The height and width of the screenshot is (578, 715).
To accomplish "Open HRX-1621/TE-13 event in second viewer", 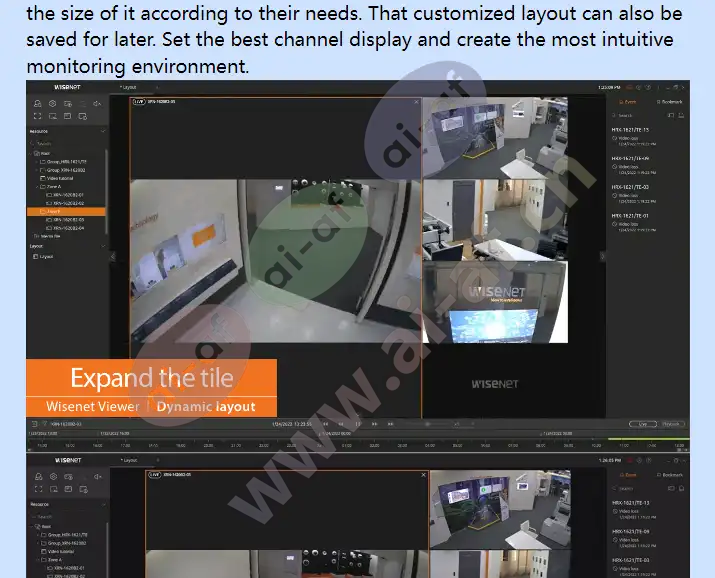I will [635, 510].
